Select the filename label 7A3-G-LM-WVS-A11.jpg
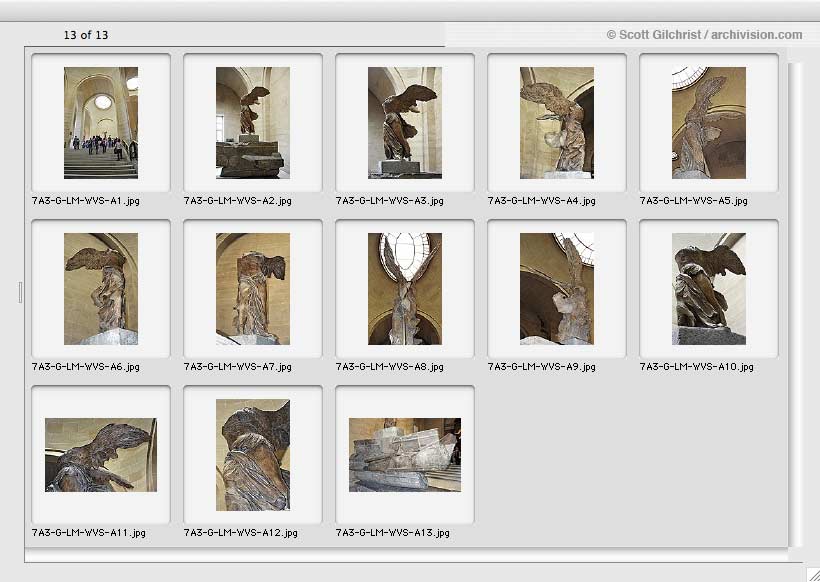 click(x=89, y=533)
